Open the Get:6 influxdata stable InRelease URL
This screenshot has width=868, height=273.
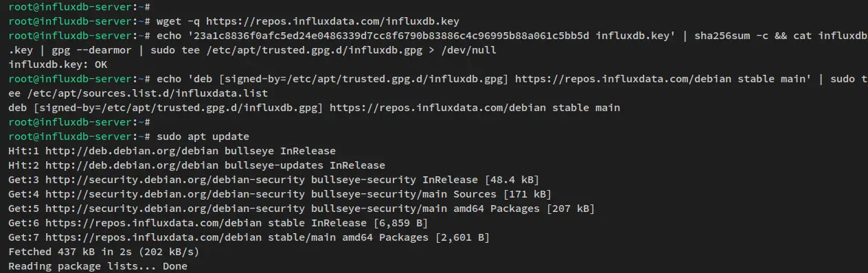tap(206, 223)
